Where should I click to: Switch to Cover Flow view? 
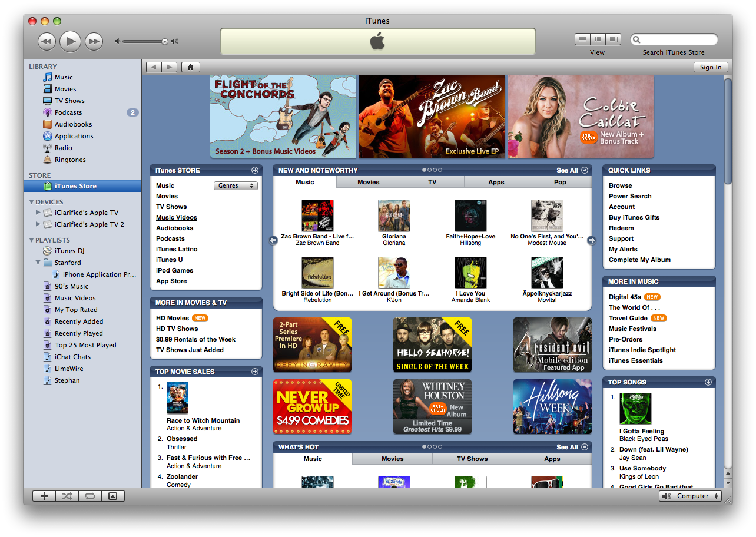pyautogui.click(x=613, y=39)
